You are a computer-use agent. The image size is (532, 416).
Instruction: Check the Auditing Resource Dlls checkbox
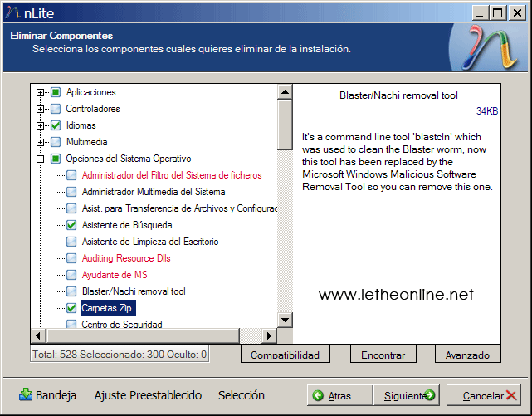(x=71, y=258)
